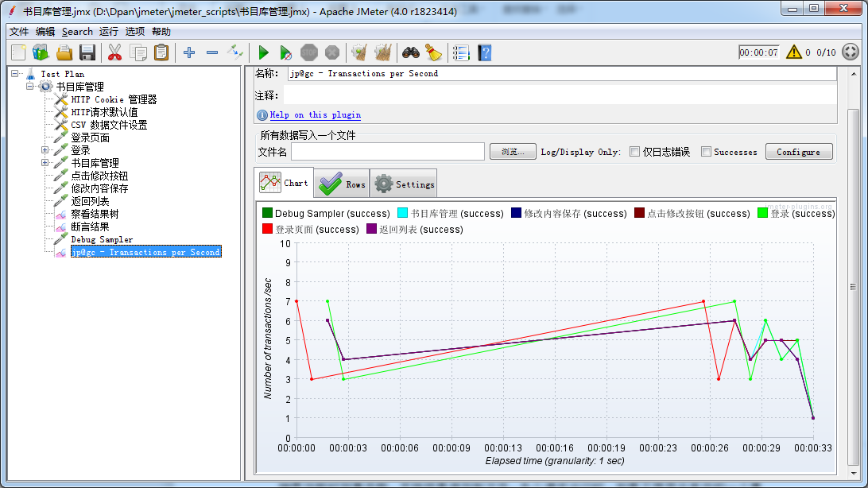This screenshot has width=868, height=488.
Task: Click the Help question mark icon
Action: tap(485, 52)
